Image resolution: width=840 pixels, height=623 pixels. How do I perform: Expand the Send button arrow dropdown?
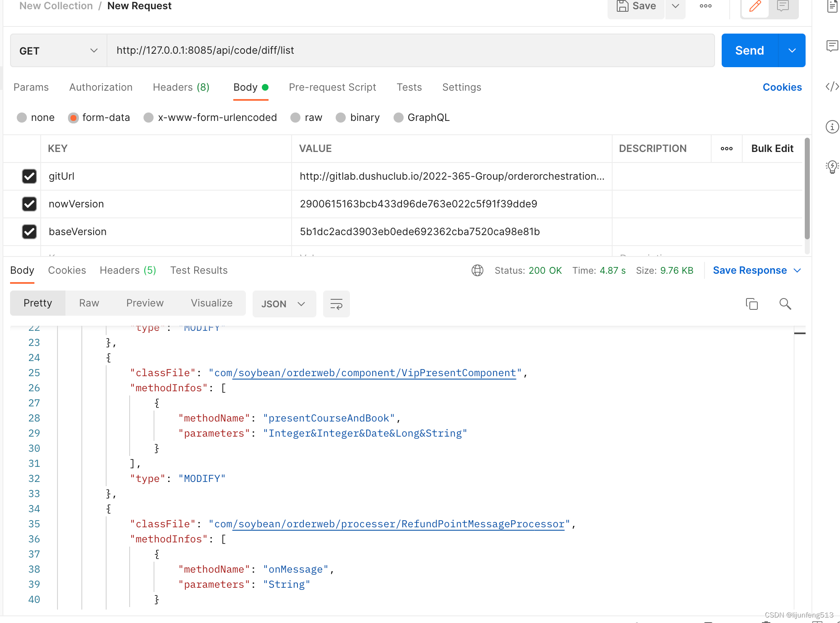(x=792, y=51)
